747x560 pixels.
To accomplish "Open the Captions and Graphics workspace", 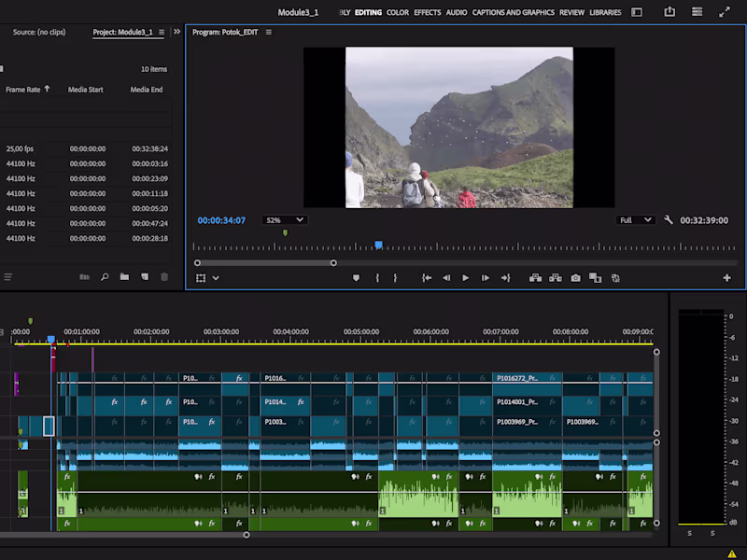I will (x=513, y=13).
